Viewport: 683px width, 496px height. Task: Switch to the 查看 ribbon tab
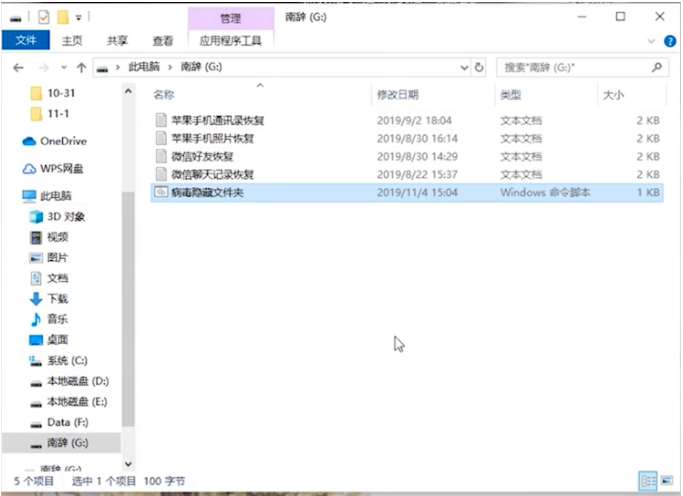pyautogui.click(x=162, y=41)
